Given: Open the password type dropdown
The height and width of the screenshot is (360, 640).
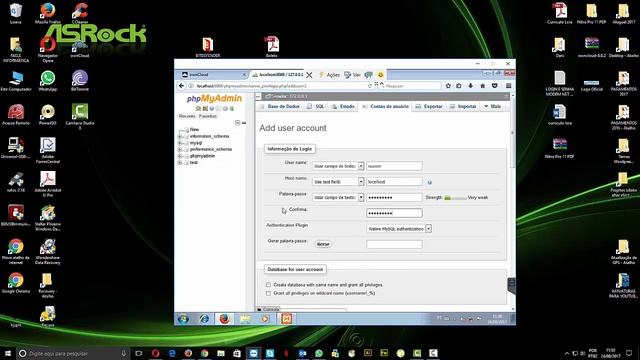Looking at the screenshot, I should click(x=338, y=197).
